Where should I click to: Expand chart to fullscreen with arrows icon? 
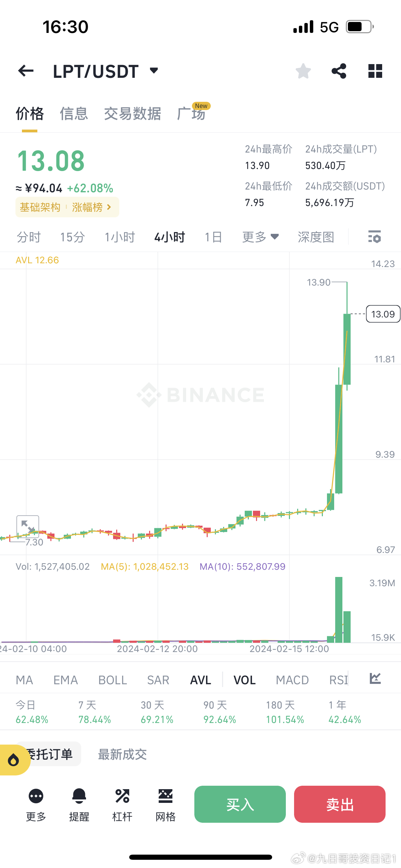click(x=28, y=526)
